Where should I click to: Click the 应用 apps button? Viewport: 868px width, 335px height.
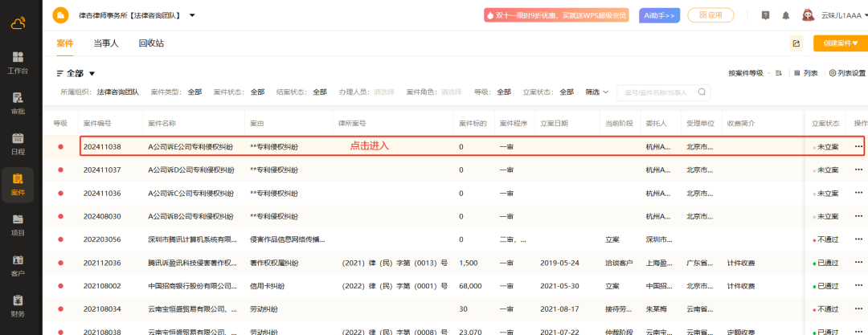[x=710, y=15]
